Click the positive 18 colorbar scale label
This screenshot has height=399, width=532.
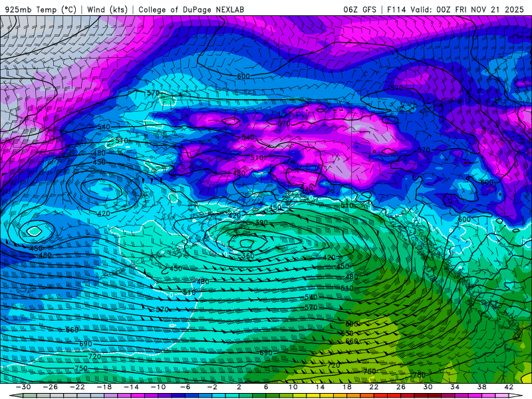[x=346, y=387]
